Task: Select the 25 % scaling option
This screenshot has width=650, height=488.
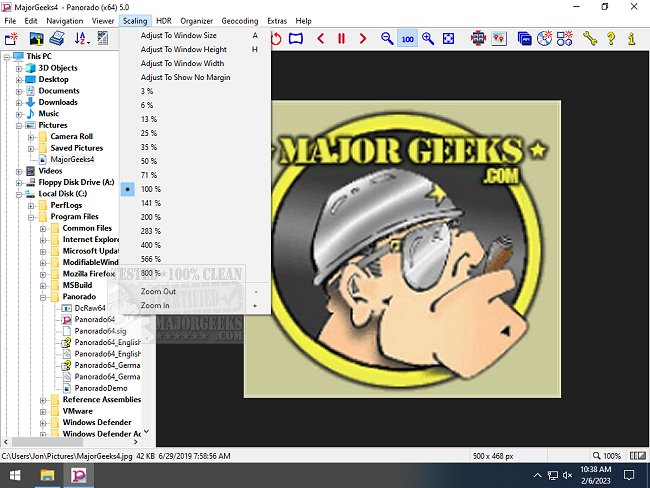Action: (195, 133)
